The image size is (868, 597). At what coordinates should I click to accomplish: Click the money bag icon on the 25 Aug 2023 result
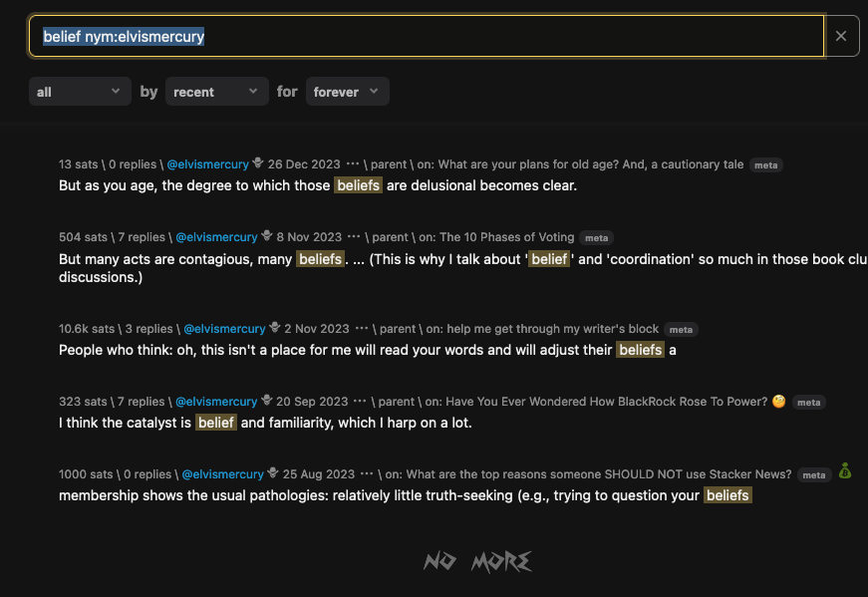(845, 472)
